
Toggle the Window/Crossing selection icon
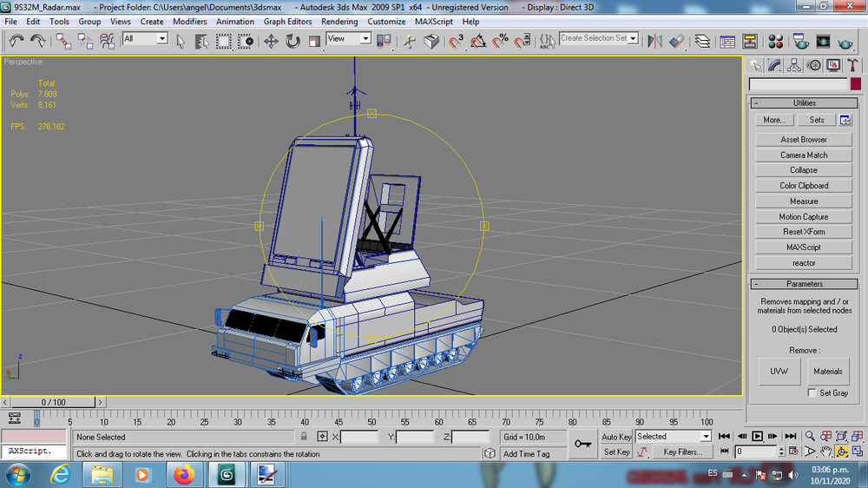click(x=246, y=42)
